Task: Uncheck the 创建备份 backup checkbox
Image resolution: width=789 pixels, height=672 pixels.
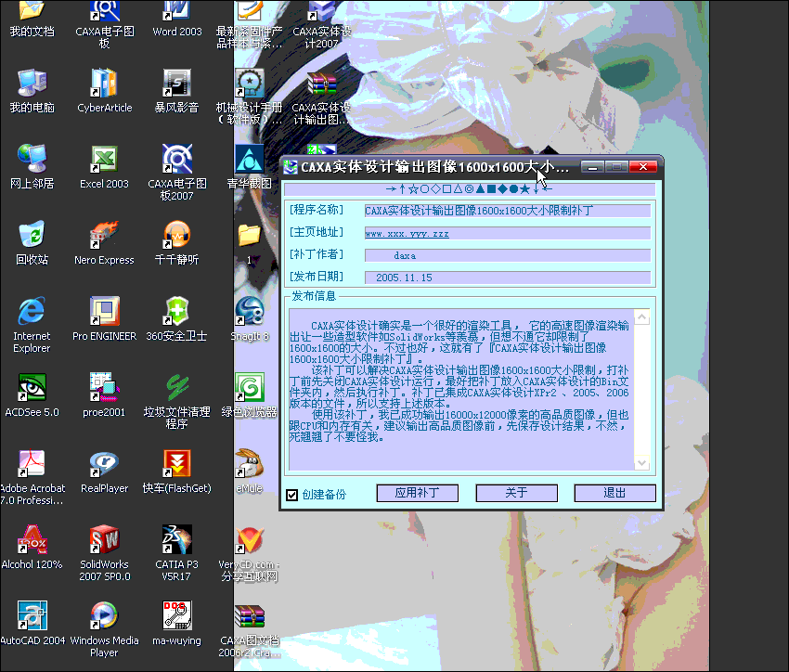Action: point(292,494)
